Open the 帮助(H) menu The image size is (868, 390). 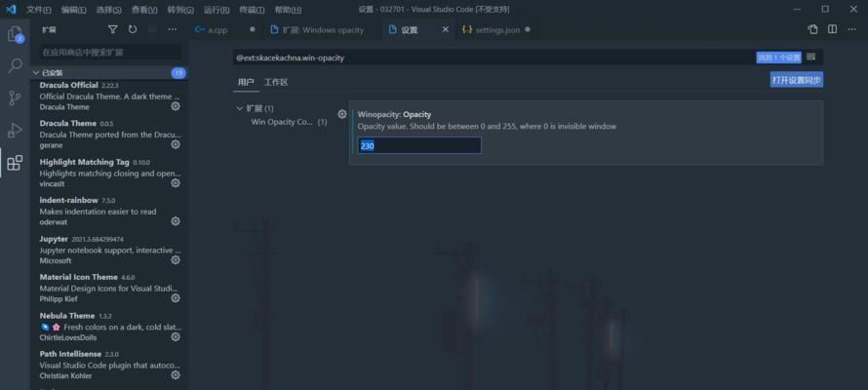(288, 10)
